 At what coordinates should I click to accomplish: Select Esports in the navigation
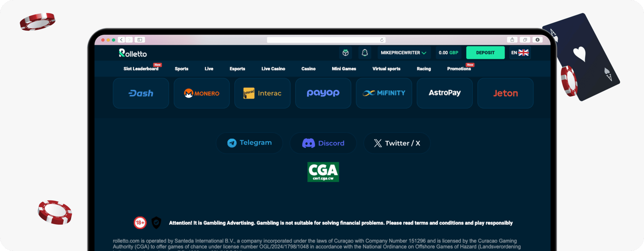[237, 69]
